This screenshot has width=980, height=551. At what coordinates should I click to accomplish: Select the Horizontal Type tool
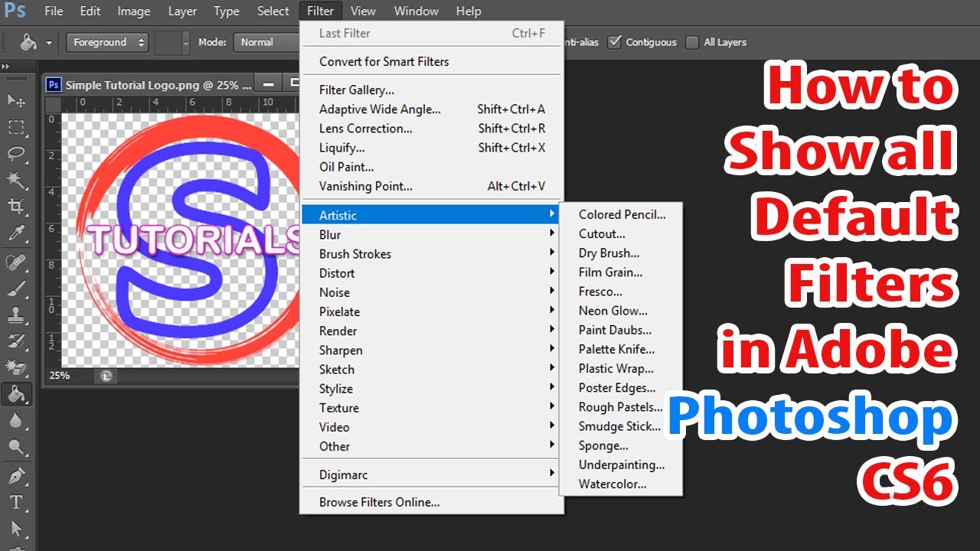point(16,503)
